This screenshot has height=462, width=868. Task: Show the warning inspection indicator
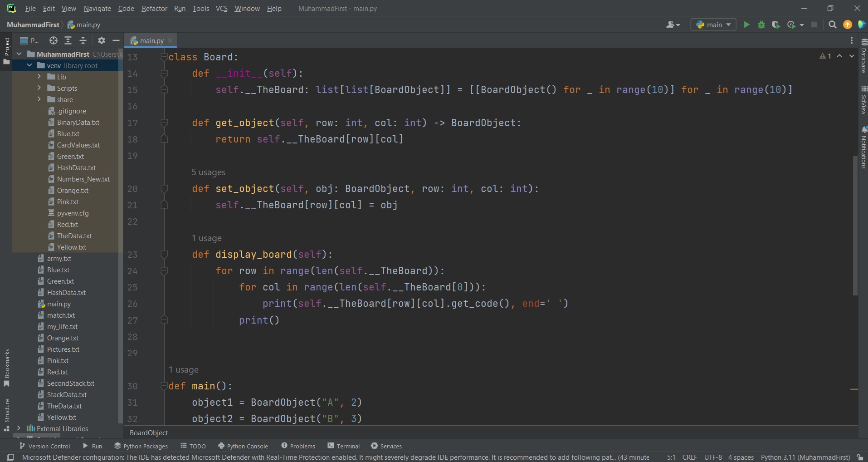click(x=825, y=56)
